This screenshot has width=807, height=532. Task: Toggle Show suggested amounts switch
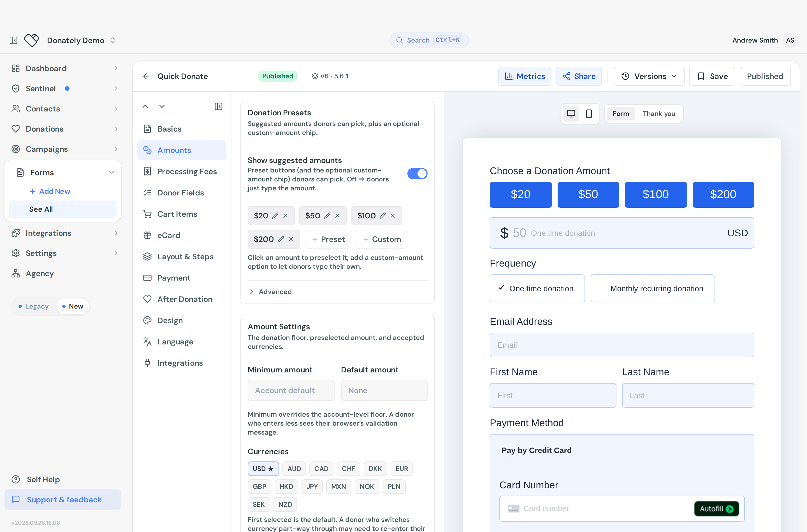[x=417, y=174]
